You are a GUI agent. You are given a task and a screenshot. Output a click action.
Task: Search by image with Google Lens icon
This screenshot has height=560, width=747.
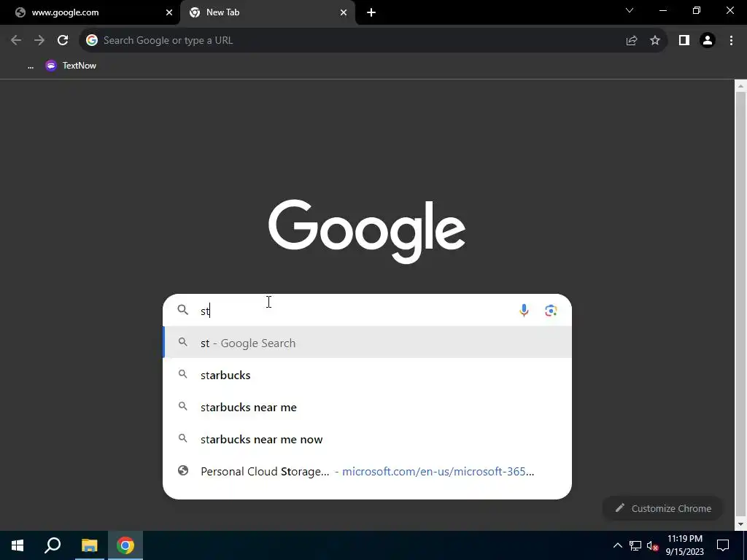pos(551,311)
